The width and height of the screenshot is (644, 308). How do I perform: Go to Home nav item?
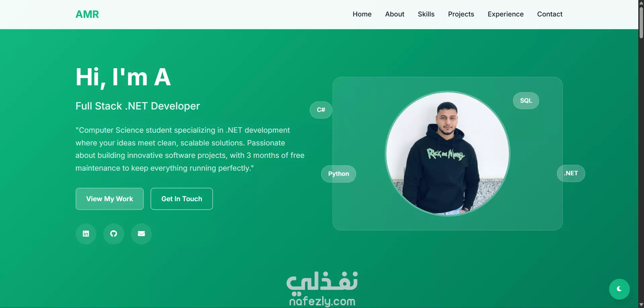click(362, 14)
